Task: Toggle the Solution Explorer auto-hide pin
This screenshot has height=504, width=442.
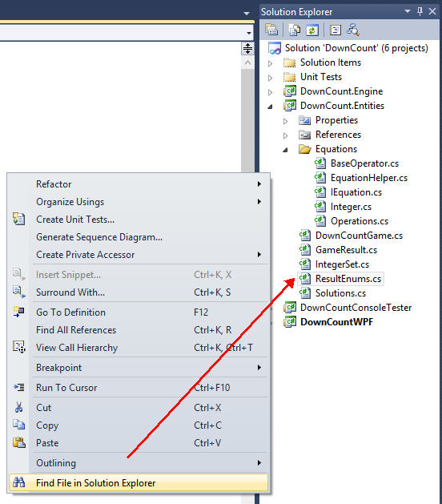Action: click(420, 11)
